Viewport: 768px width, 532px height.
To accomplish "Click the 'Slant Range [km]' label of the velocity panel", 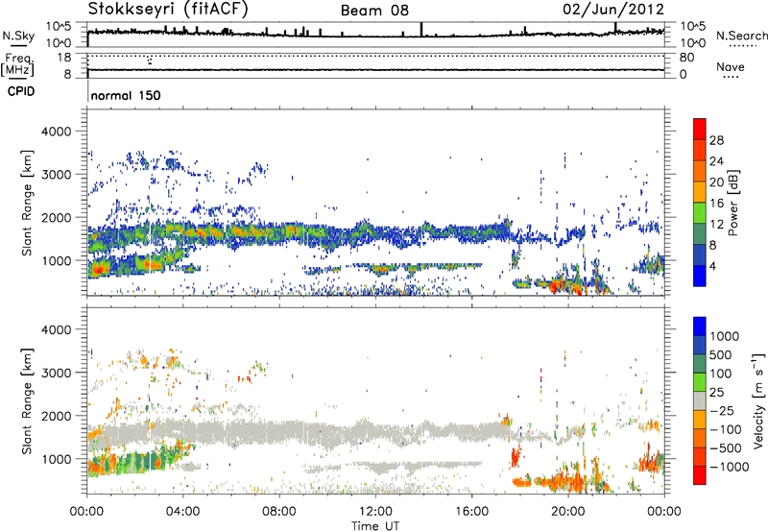I will 27,401.
